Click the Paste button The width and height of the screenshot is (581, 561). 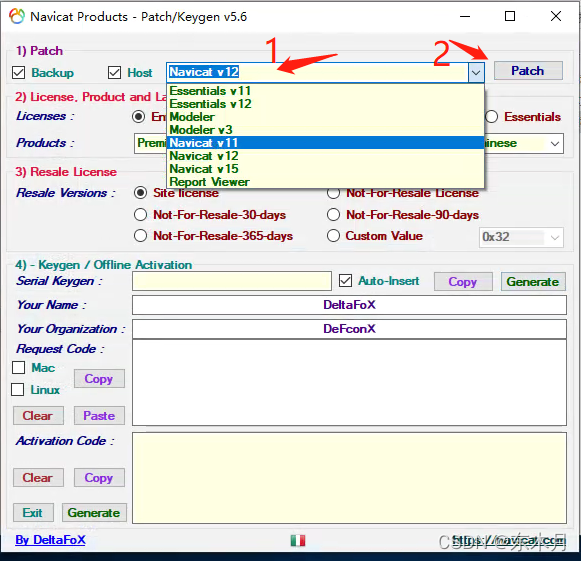tap(99, 416)
